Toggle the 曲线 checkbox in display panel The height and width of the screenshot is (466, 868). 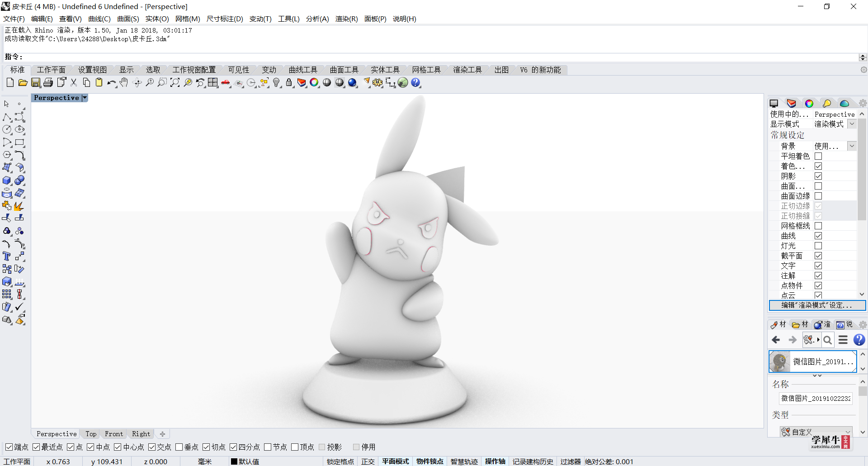click(x=818, y=236)
